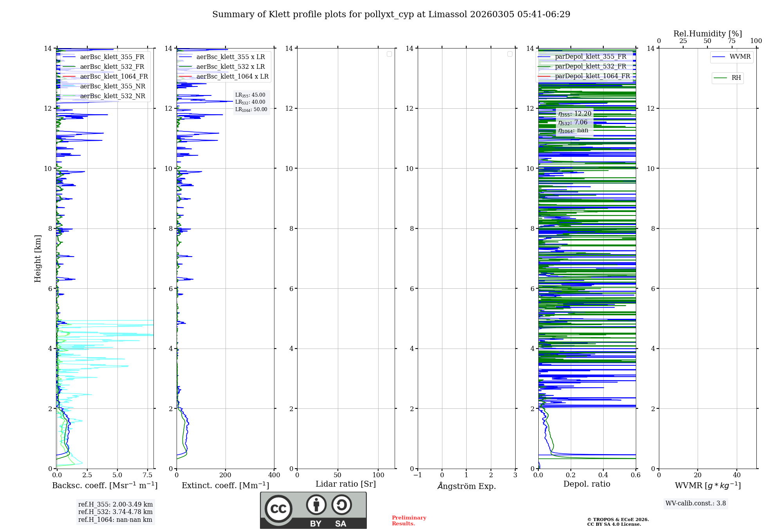This screenshot has width=783, height=532.
Task: Click the ShareAlike SA arrow icon
Action: click(x=341, y=505)
